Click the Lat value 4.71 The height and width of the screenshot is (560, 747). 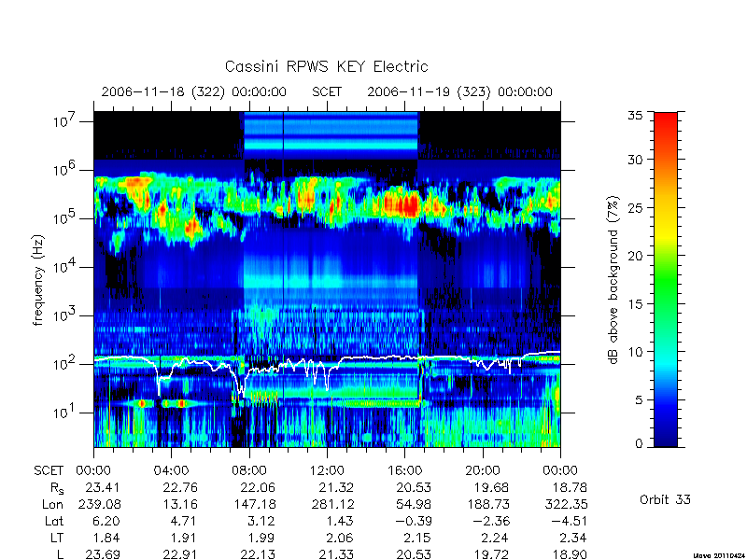(x=184, y=521)
